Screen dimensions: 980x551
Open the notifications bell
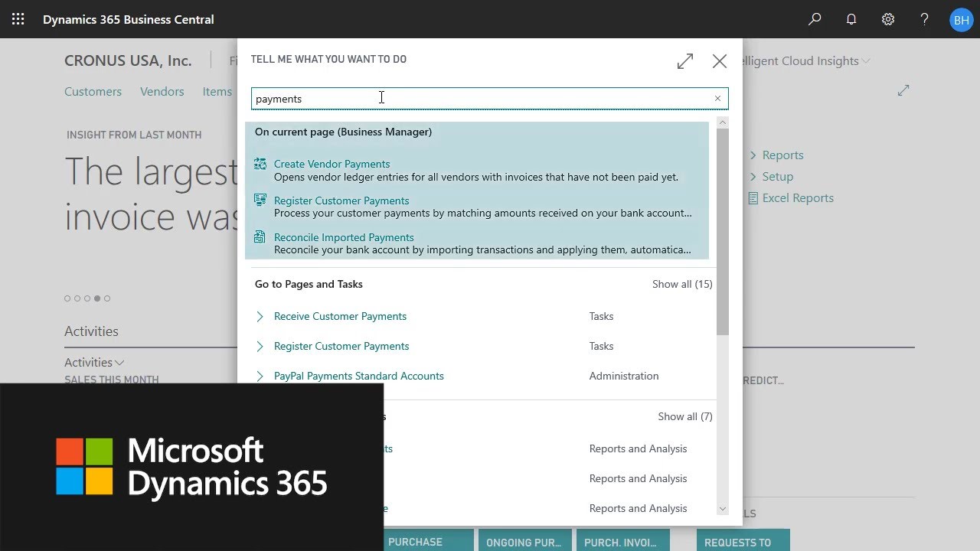[851, 19]
